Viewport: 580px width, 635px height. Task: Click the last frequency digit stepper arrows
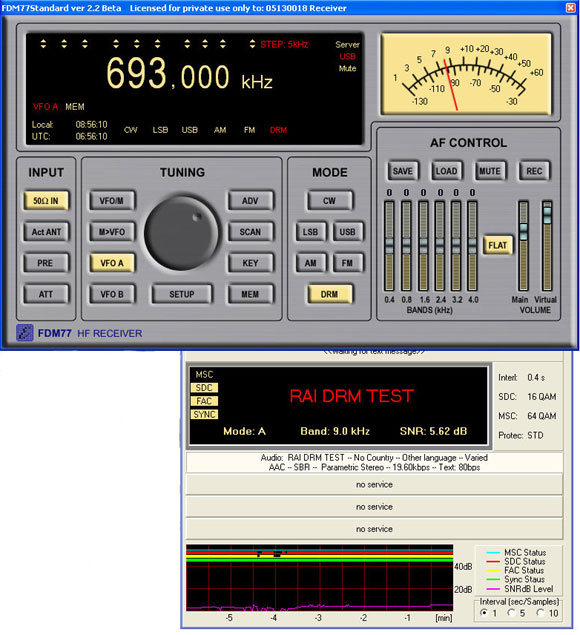tap(223, 44)
